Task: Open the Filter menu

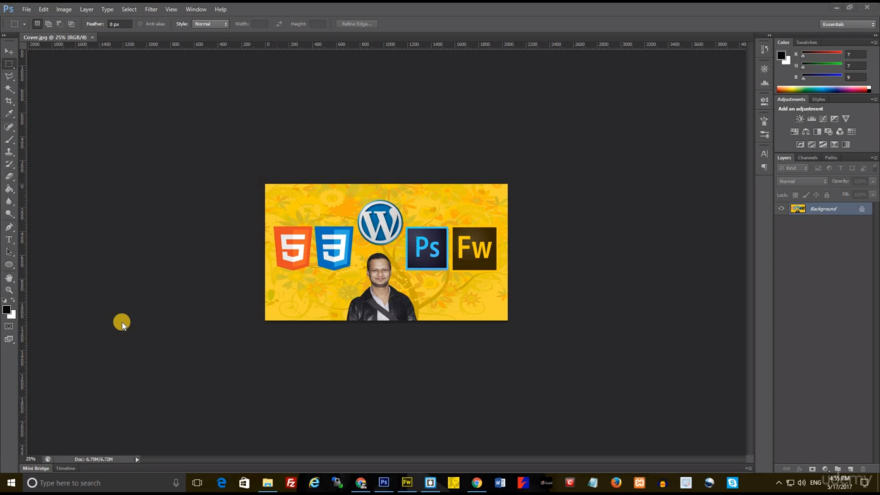Action: tap(151, 9)
